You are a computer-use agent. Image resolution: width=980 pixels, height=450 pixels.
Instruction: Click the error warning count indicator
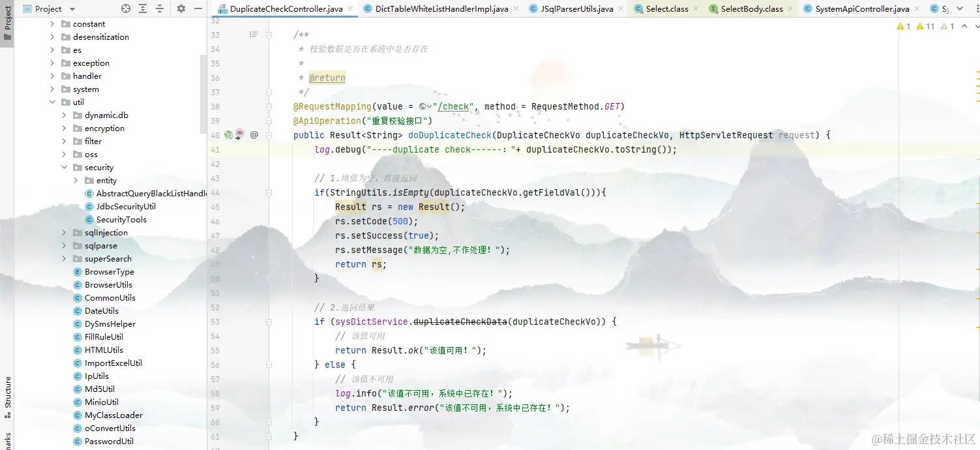[904, 27]
